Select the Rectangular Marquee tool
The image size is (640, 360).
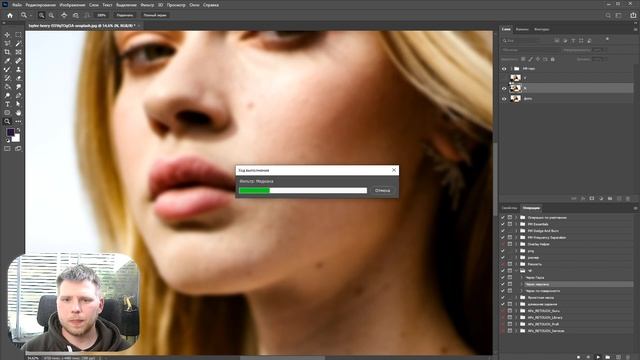[18, 35]
